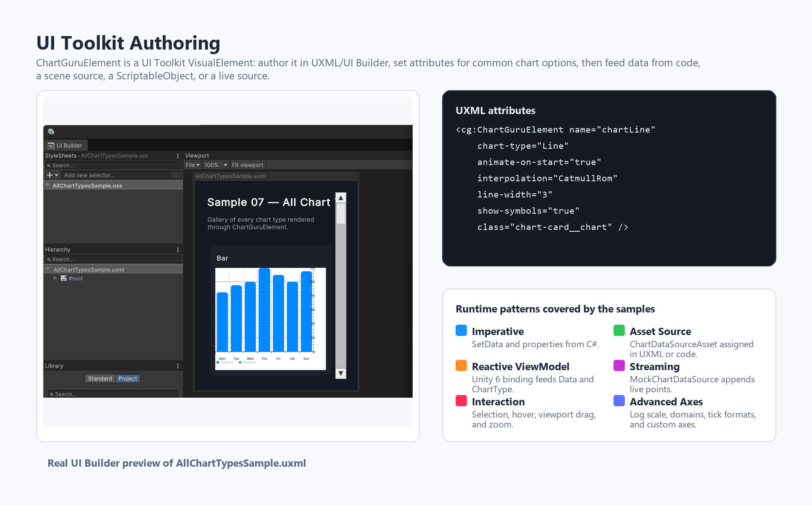This screenshot has width=812, height=505.
Task: Click the interpolation="CatmullRom" code line
Action: pyautogui.click(x=547, y=178)
